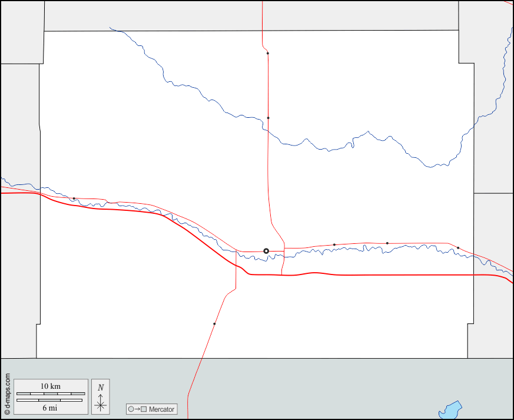Select the easternmost town dot along the river
Screen dimensions: 514x420
tap(458, 248)
